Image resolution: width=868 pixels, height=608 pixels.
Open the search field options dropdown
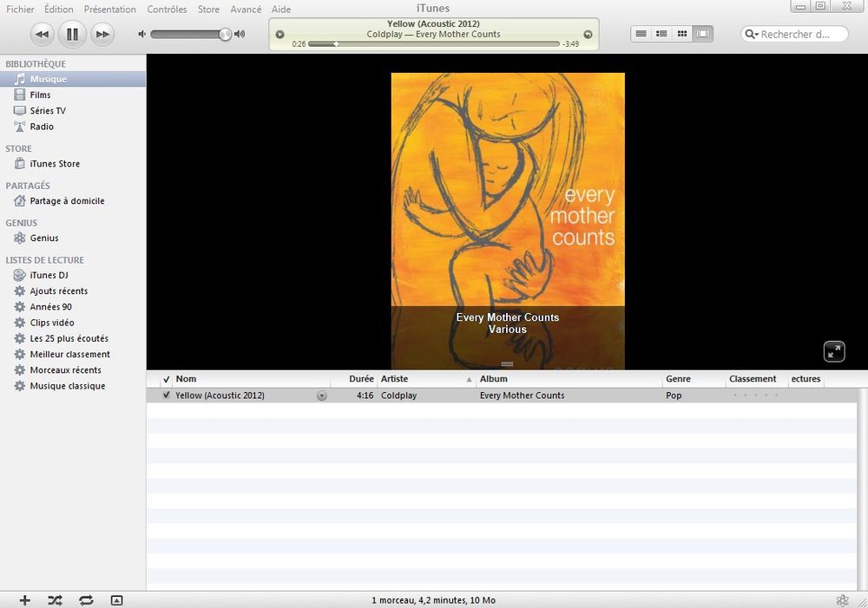[751, 35]
